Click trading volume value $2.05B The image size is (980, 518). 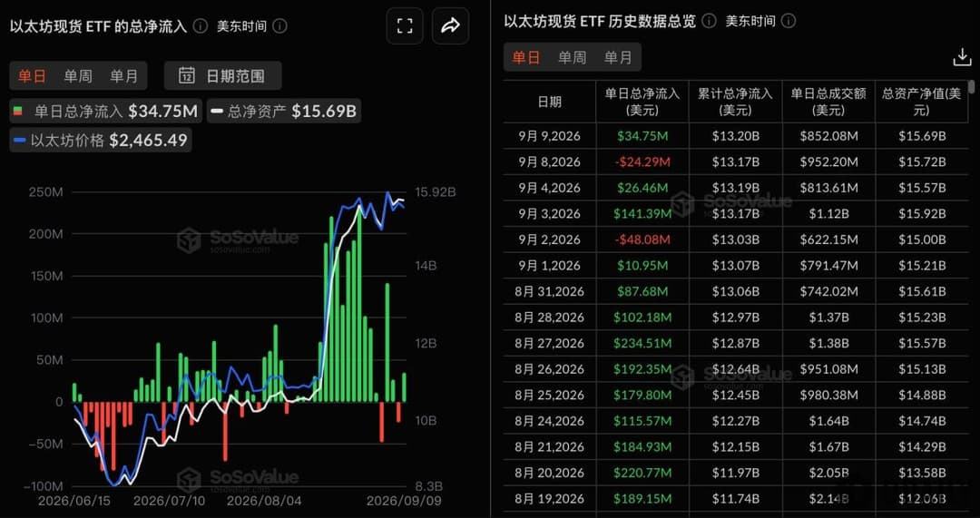[x=828, y=473]
